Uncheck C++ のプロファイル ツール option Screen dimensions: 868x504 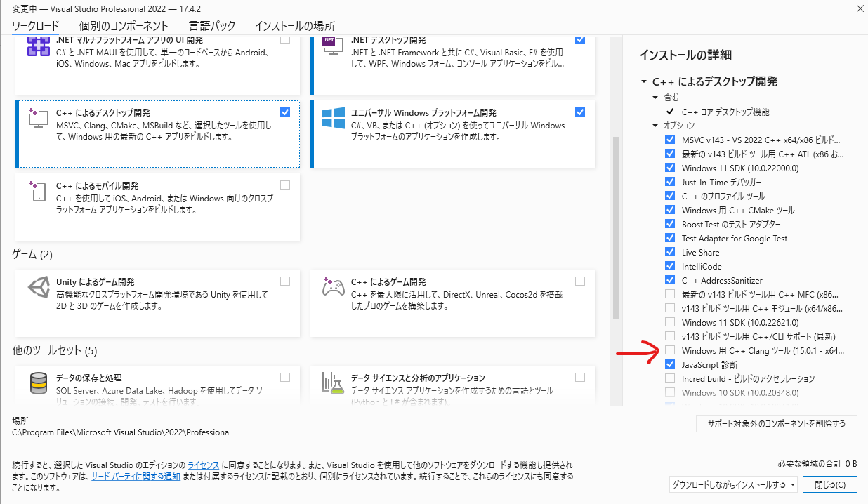tap(670, 196)
